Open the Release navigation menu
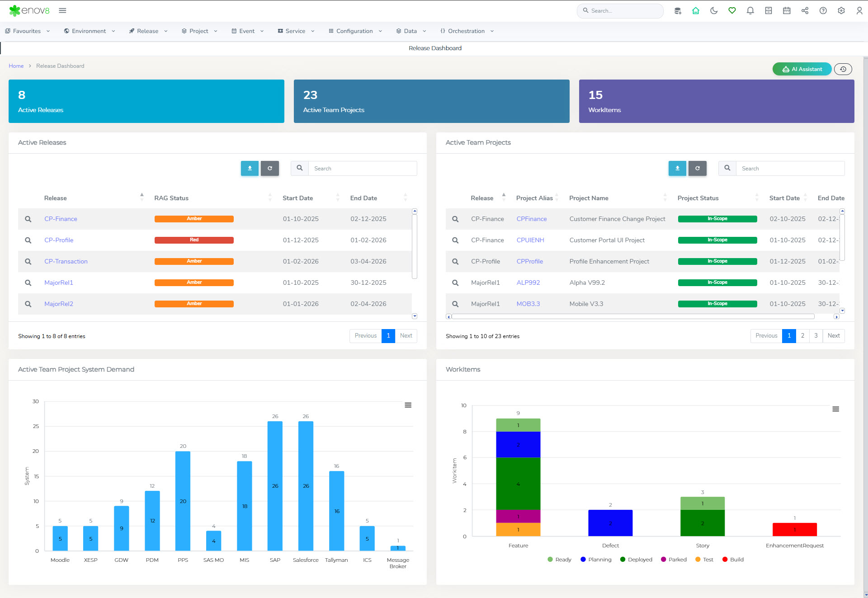The height and width of the screenshot is (598, 868). 148,31
